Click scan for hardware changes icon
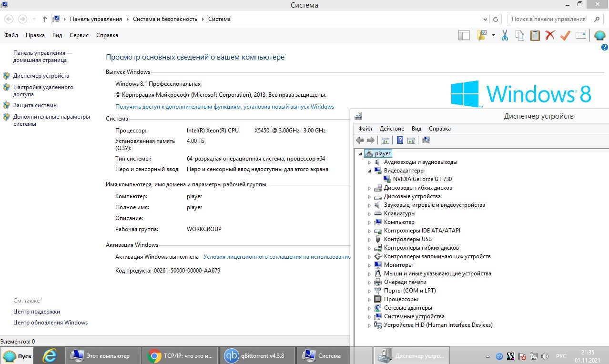 click(426, 140)
